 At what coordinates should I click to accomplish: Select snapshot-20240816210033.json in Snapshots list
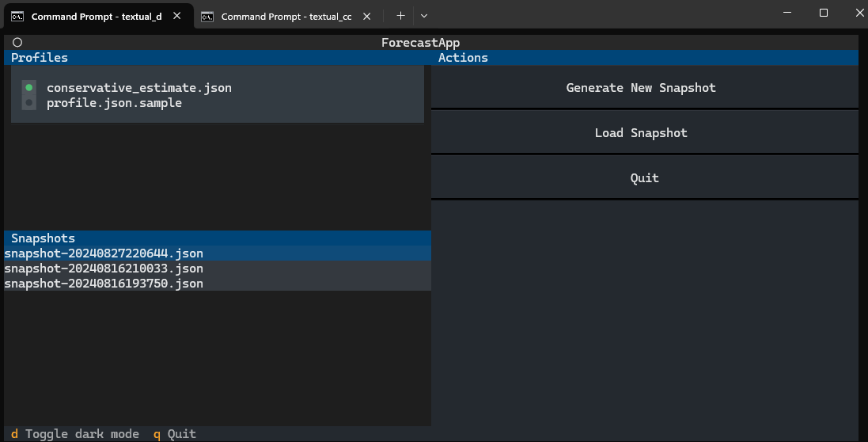point(217,268)
